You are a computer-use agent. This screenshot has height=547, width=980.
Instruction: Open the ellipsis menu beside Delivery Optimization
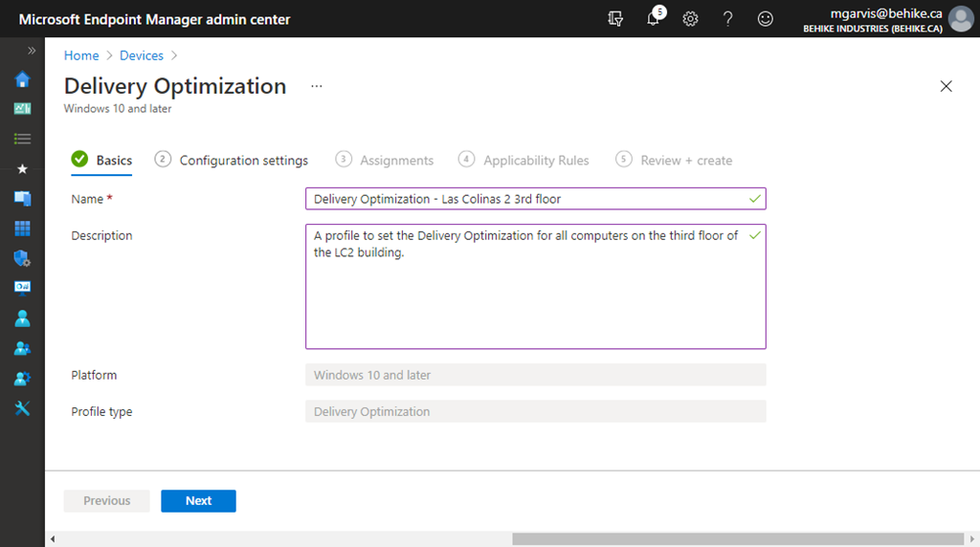[x=317, y=86]
